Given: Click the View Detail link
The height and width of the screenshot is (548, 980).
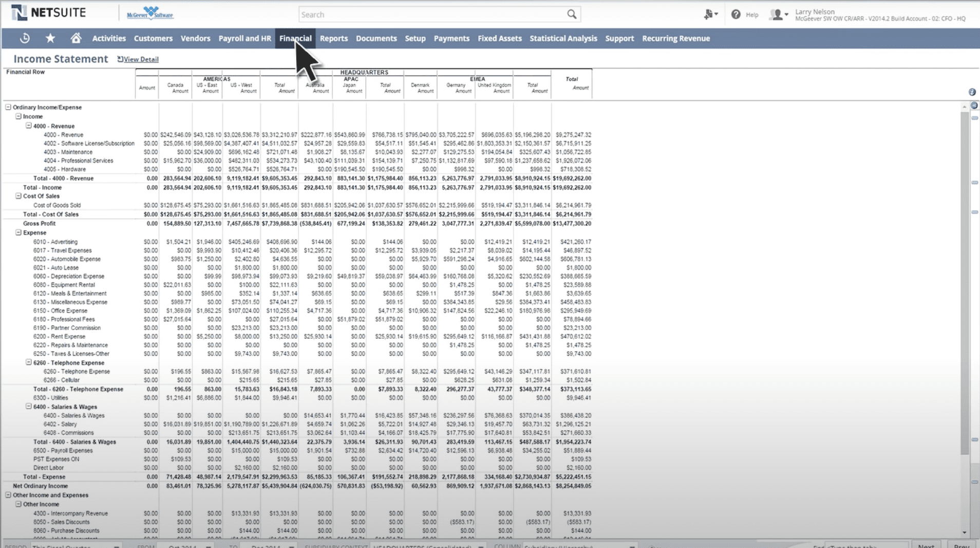Looking at the screenshot, I should pos(141,59).
